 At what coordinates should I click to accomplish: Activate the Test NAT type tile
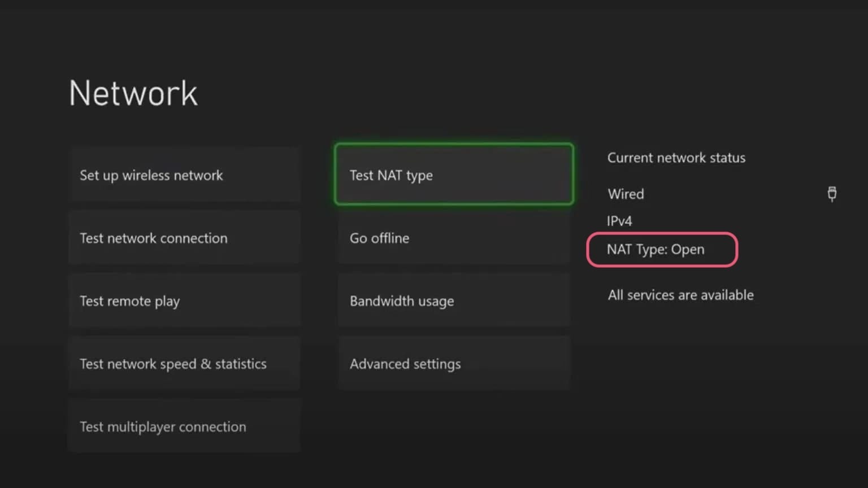(454, 175)
